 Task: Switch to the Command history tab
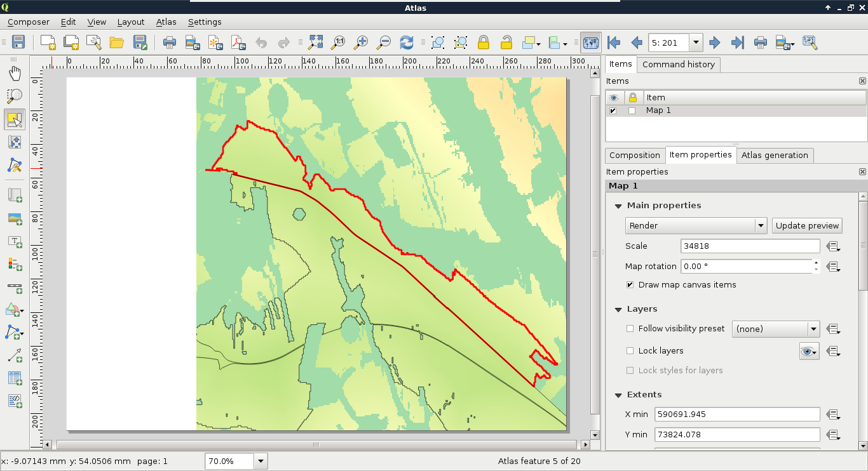click(x=678, y=64)
